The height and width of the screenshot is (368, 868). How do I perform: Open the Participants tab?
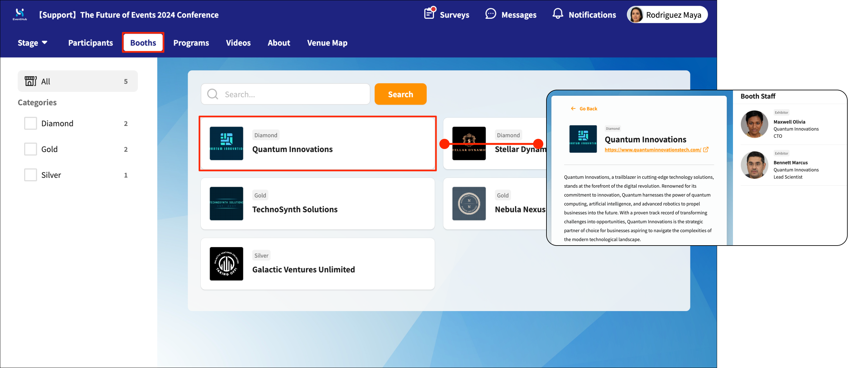[91, 43]
